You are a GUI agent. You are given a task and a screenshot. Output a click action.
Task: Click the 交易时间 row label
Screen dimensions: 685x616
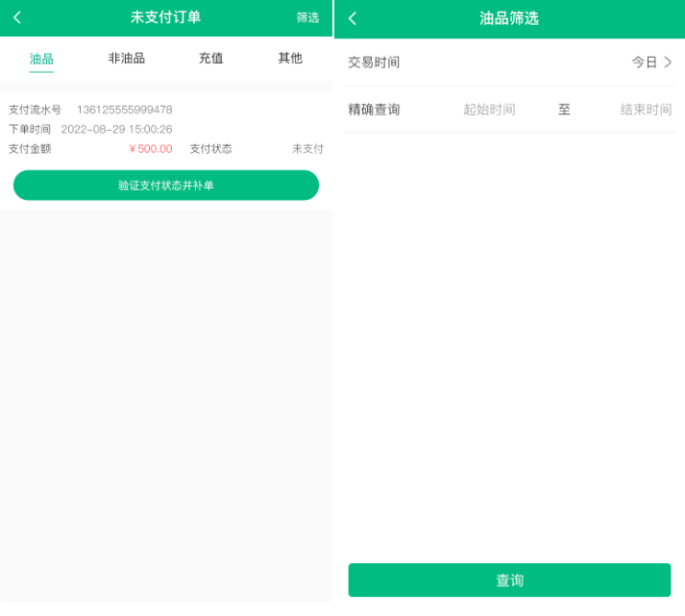[x=374, y=62]
